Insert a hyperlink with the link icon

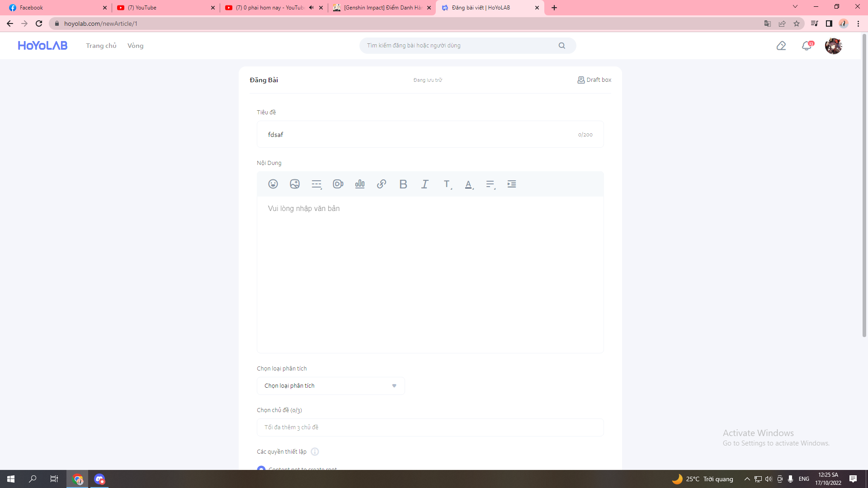pos(382,184)
